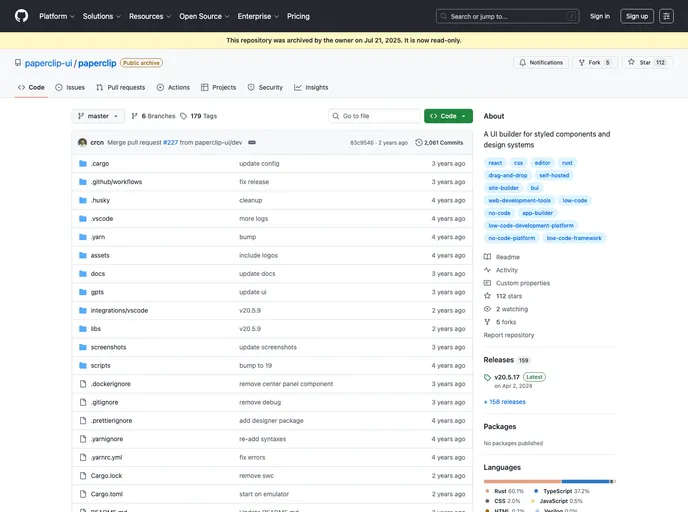Screen dimensions: 688x512
Task: Click the GitHub logo icon
Action: [22, 16]
